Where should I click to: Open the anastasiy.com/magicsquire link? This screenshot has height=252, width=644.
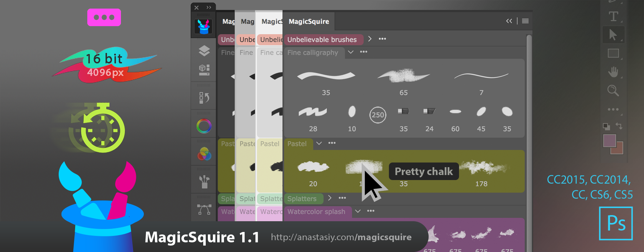tap(341, 237)
